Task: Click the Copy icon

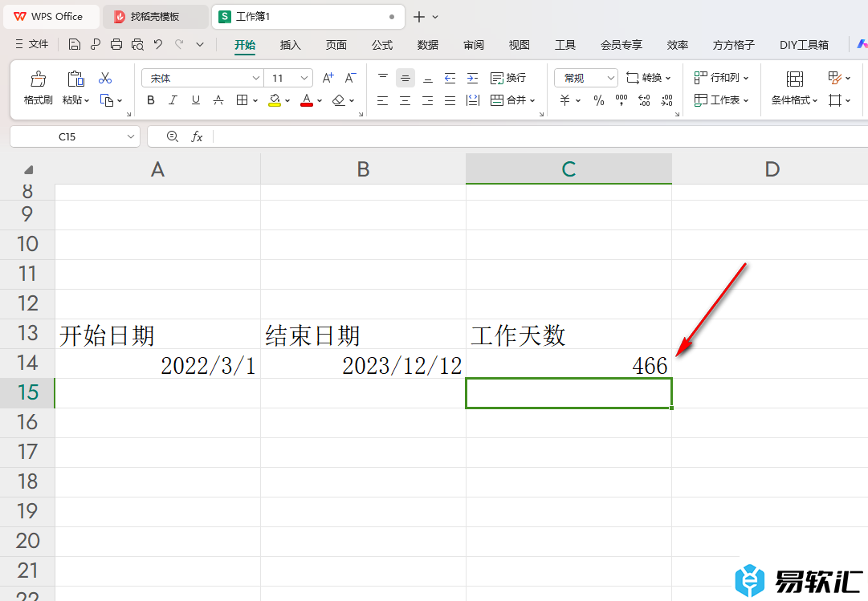Action: tap(106, 100)
